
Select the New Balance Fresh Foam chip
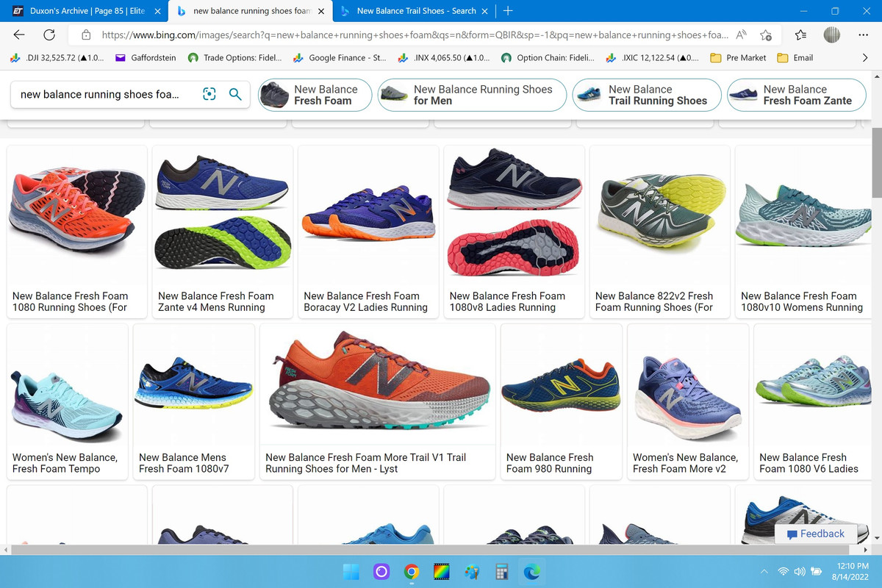[315, 95]
